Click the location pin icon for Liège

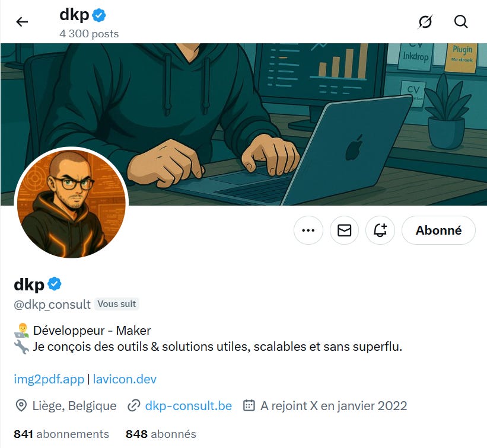coord(21,406)
